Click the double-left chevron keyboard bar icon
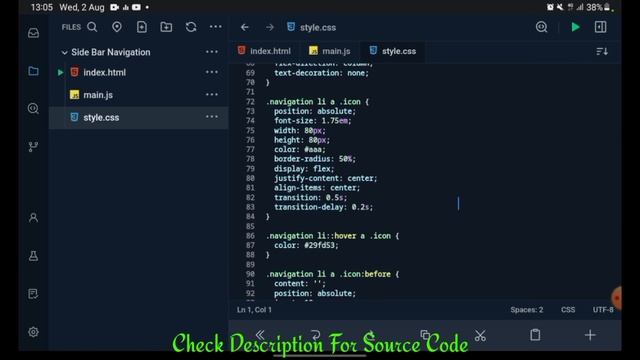Image resolution: width=640 pixels, height=360 pixels. click(x=260, y=335)
